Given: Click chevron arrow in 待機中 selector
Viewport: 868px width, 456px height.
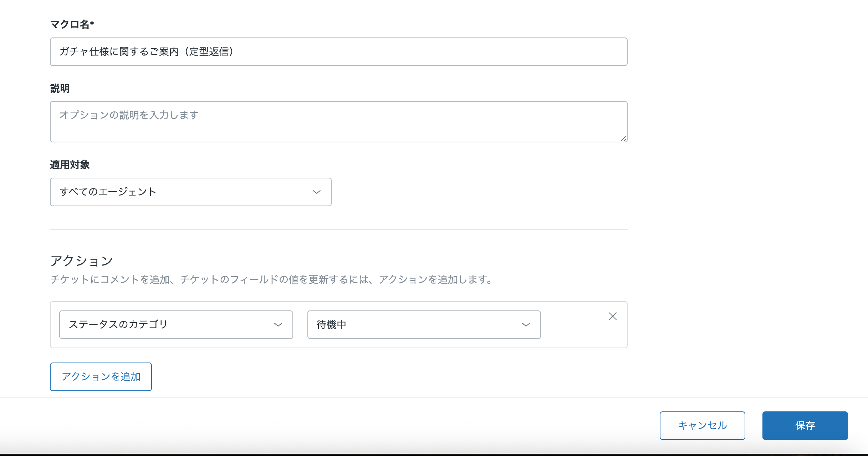Looking at the screenshot, I should (x=526, y=325).
